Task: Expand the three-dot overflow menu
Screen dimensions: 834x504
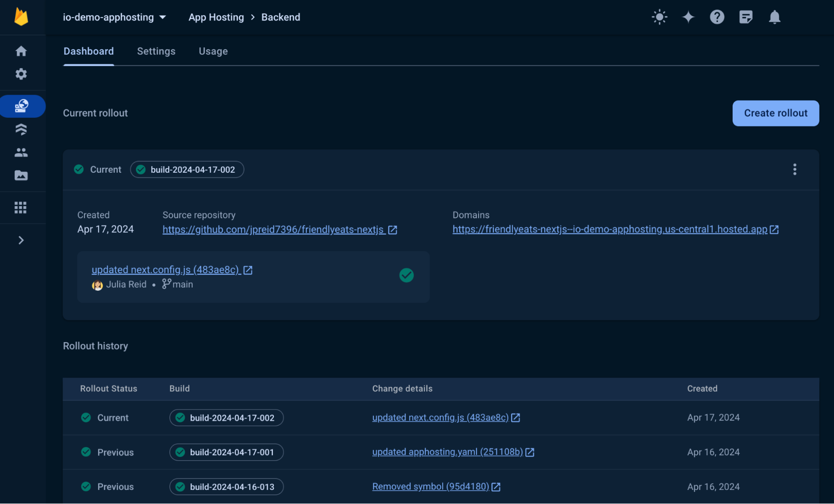Action: click(x=795, y=169)
